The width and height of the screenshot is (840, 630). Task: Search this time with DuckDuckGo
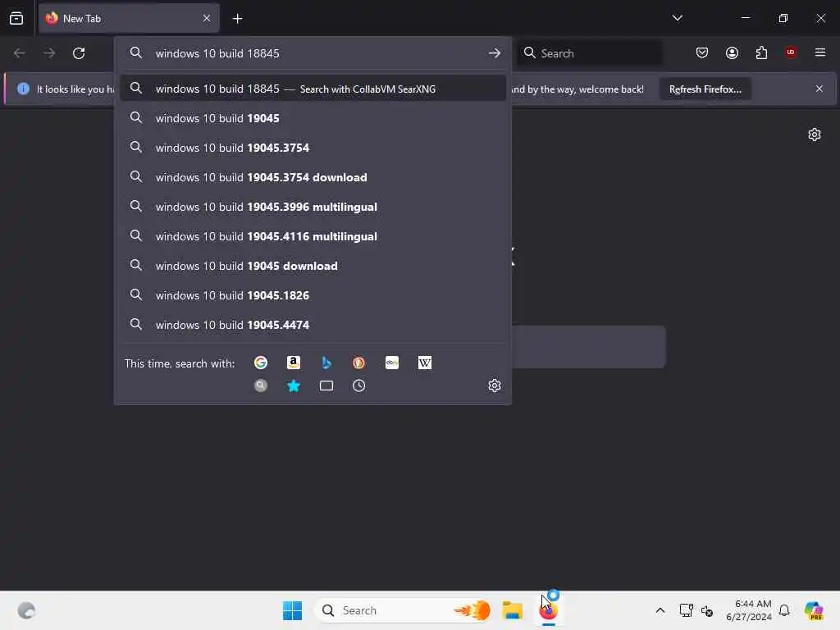coord(359,363)
